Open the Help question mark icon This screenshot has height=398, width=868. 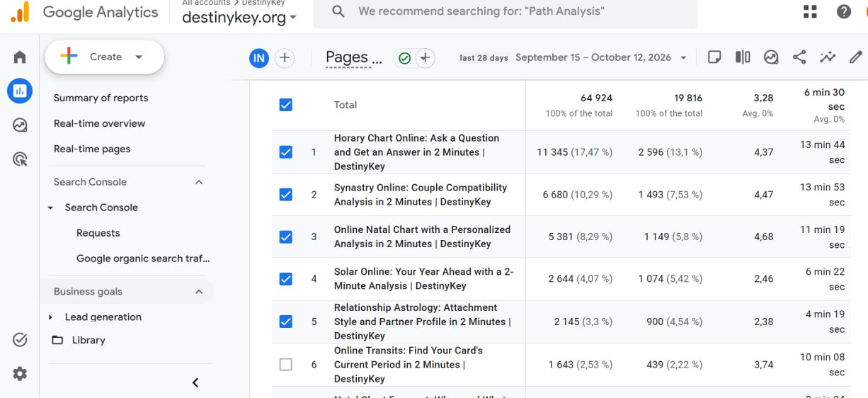[844, 11]
